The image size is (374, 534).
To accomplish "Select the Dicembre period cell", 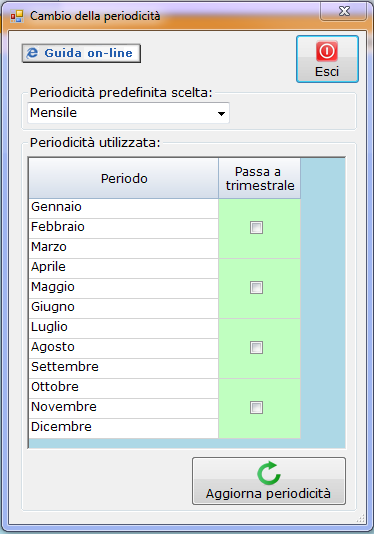I will coord(124,428).
